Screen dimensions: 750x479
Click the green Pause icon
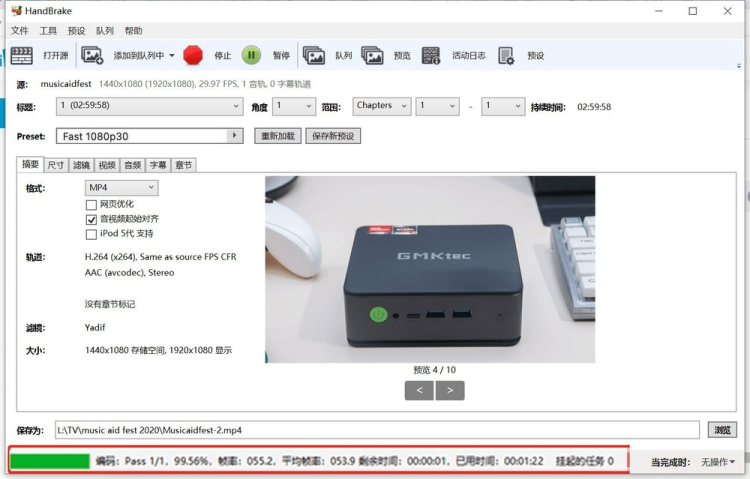[x=251, y=55]
